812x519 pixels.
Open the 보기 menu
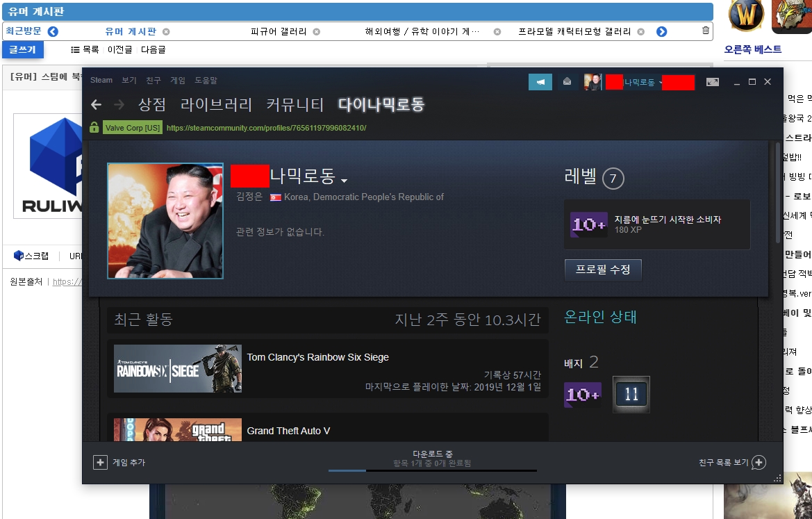[x=129, y=80]
